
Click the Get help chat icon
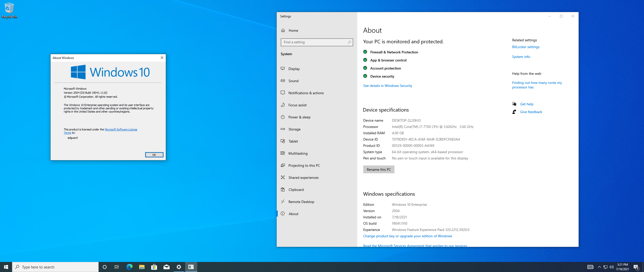click(514, 104)
